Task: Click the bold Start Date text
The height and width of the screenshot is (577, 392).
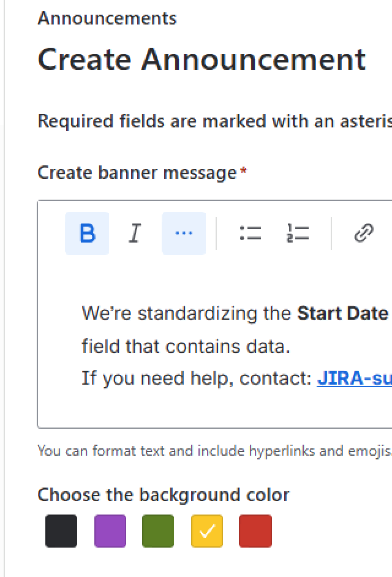Action: (x=342, y=314)
